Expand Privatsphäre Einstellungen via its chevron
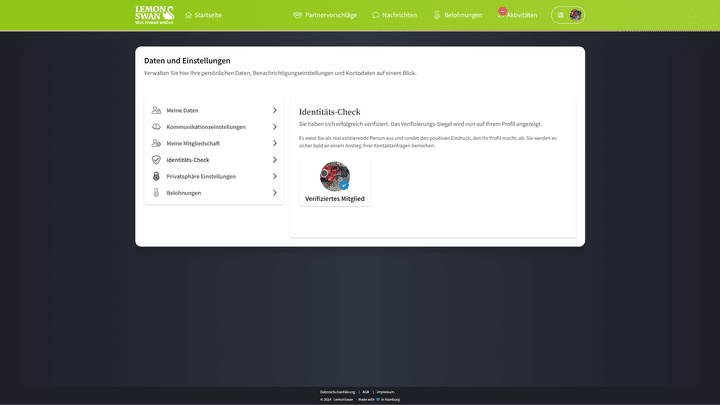The image size is (720, 405). (x=275, y=176)
